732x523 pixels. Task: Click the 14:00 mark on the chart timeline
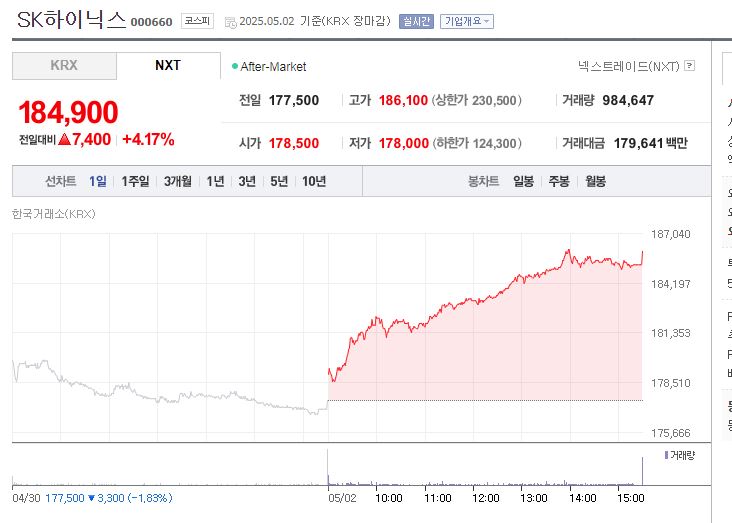(x=582, y=497)
